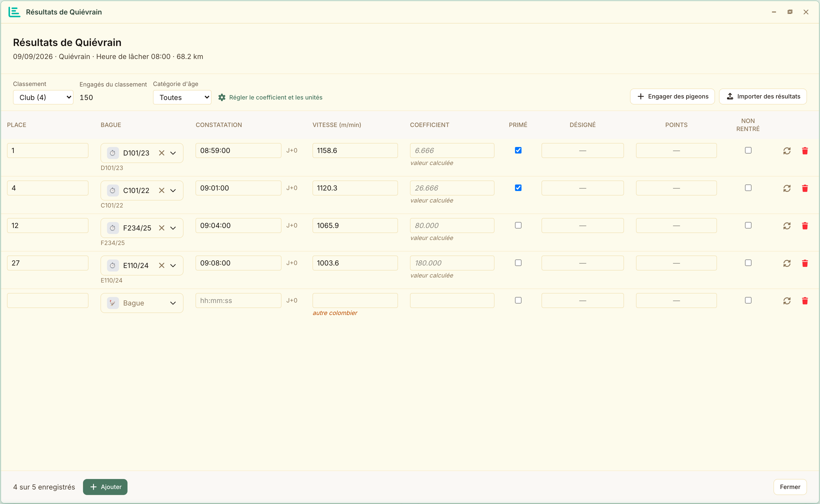Click the coefficient field showing 80.000
The height and width of the screenshot is (504, 820).
tap(452, 225)
